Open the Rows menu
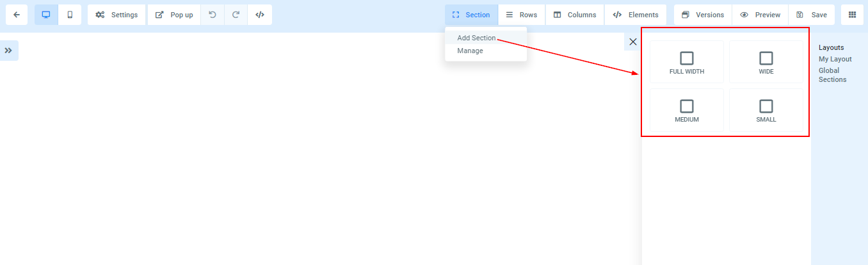 click(x=521, y=15)
